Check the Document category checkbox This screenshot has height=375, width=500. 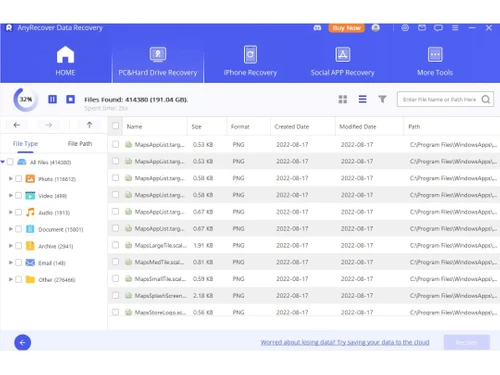[18, 229]
